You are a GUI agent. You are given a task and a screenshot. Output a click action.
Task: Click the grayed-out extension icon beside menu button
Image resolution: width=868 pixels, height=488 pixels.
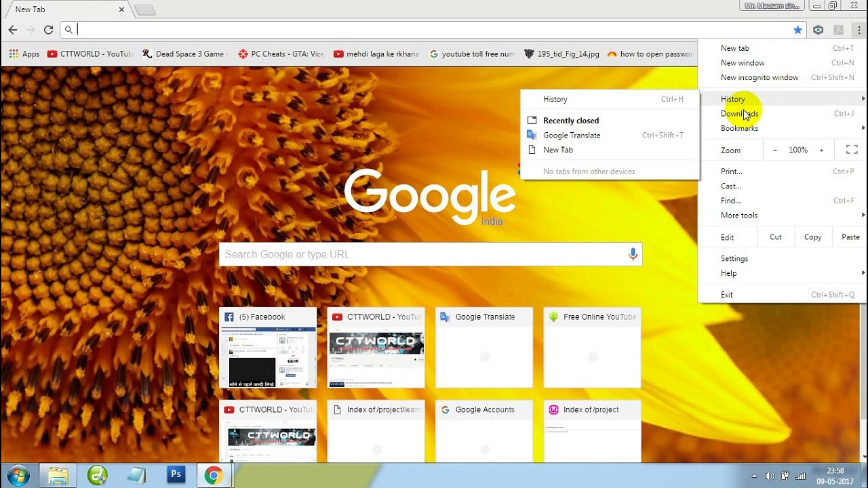point(839,30)
